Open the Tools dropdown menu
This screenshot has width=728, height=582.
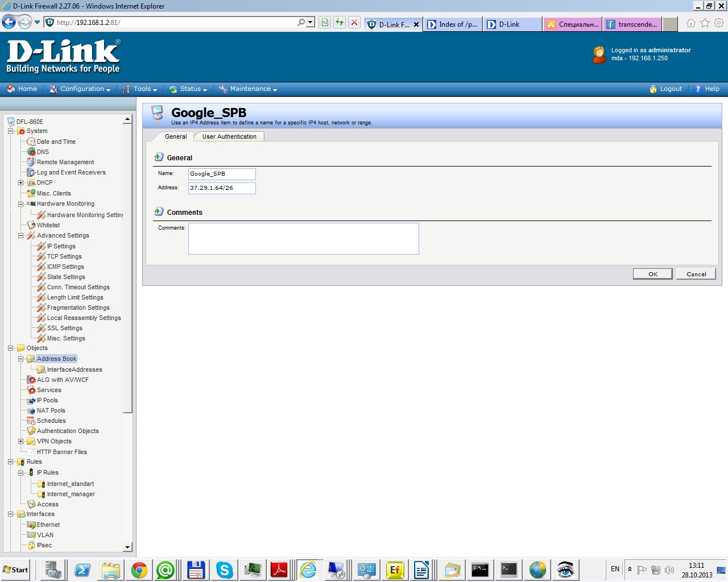(140, 89)
